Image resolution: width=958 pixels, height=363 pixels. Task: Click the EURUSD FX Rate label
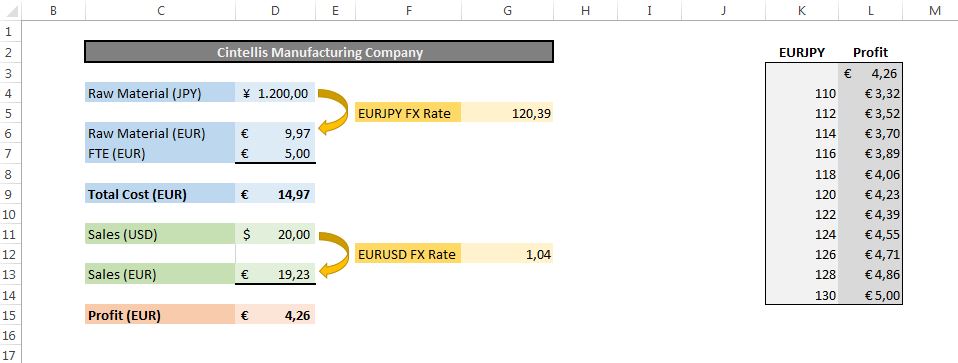point(408,254)
